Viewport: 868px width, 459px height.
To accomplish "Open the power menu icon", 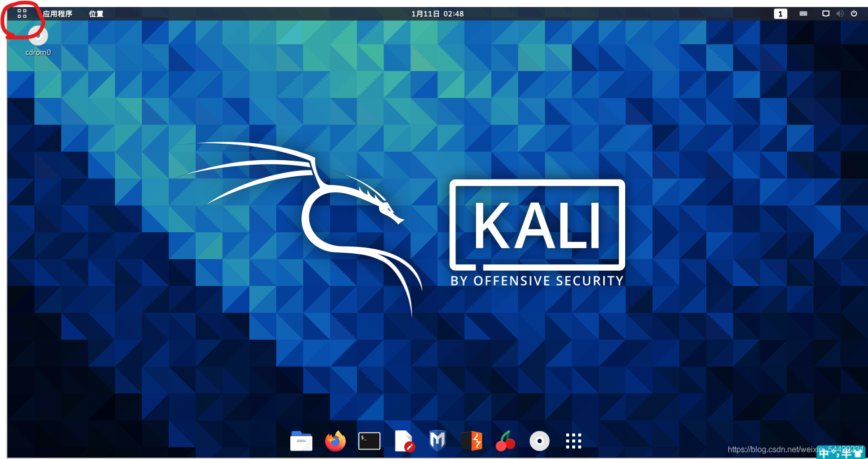I will pyautogui.click(x=854, y=14).
